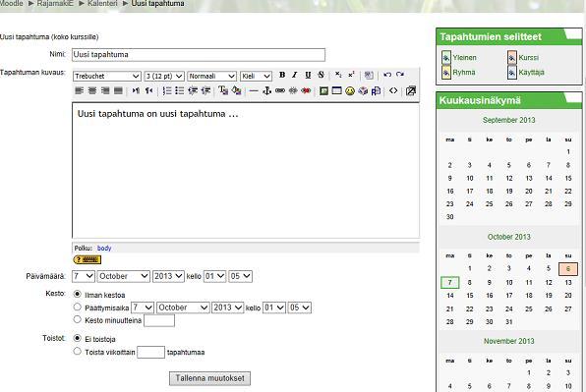Toggle Käyttäjä events visibility icon
Screen dimensions: 586x392
[512, 72]
